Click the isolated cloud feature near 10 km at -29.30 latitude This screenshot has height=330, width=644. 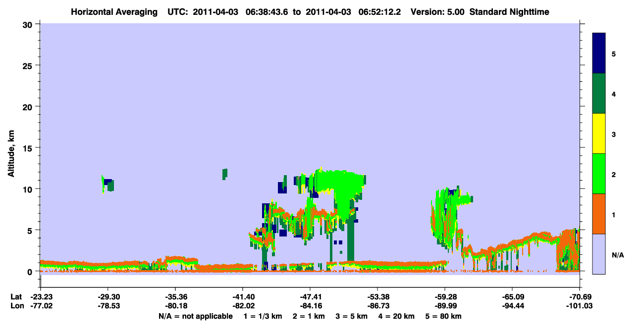(x=107, y=184)
